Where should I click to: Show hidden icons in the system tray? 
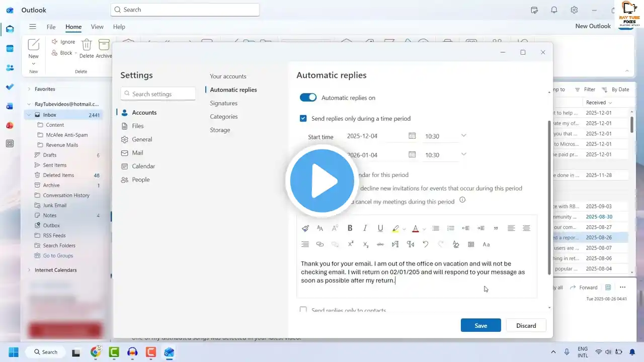coord(553,352)
